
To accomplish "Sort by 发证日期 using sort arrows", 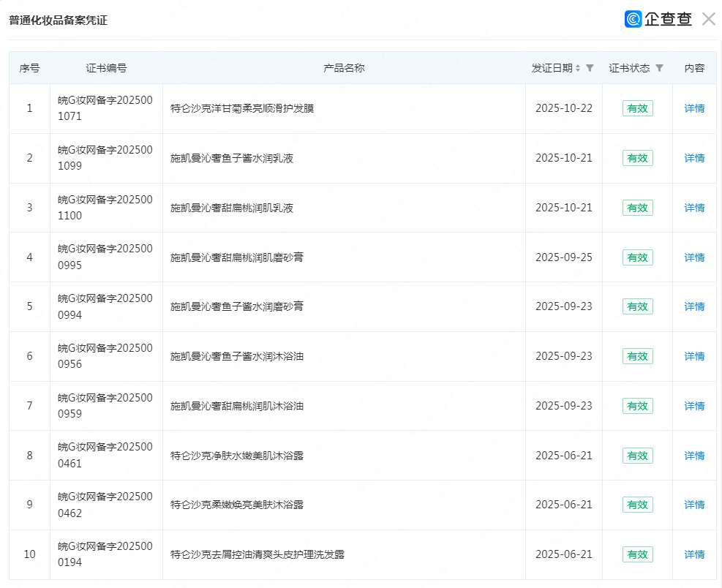I will [578, 68].
